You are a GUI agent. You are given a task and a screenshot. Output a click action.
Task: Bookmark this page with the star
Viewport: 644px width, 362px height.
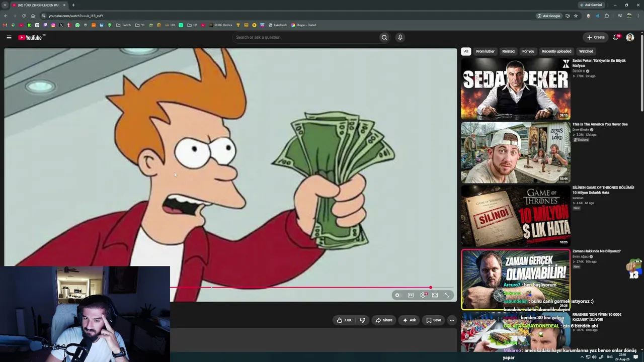576,16
